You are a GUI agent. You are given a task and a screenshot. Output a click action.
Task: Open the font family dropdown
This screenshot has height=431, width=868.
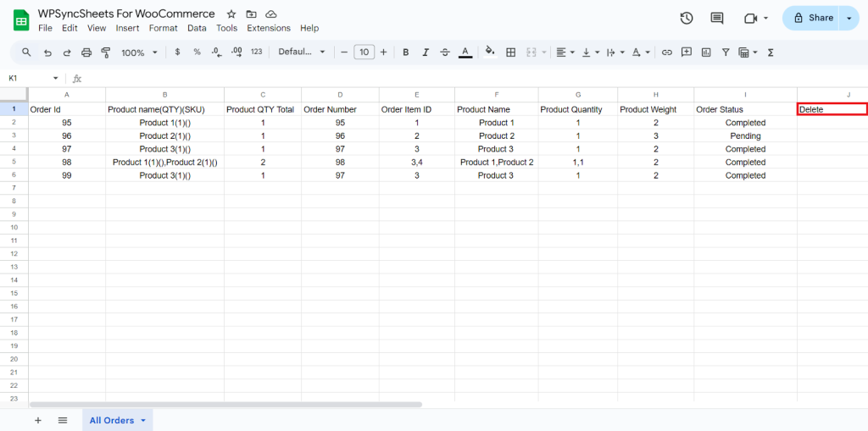pyautogui.click(x=302, y=52)
